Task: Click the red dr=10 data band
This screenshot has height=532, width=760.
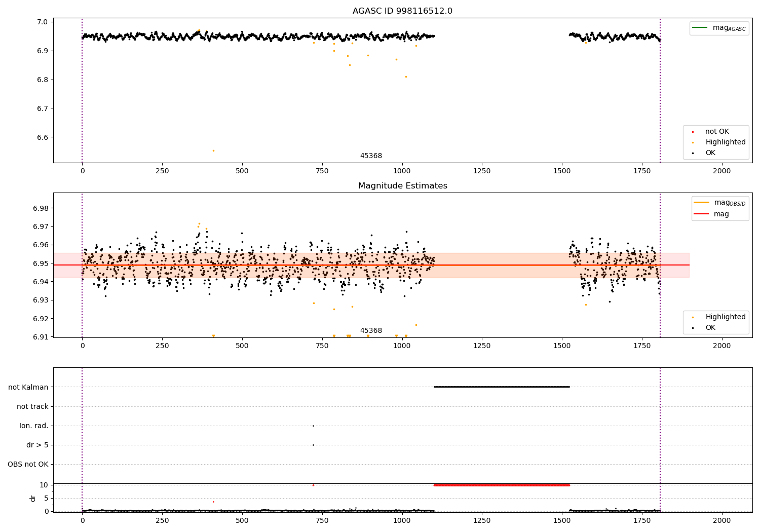Action: click(502, 485)
